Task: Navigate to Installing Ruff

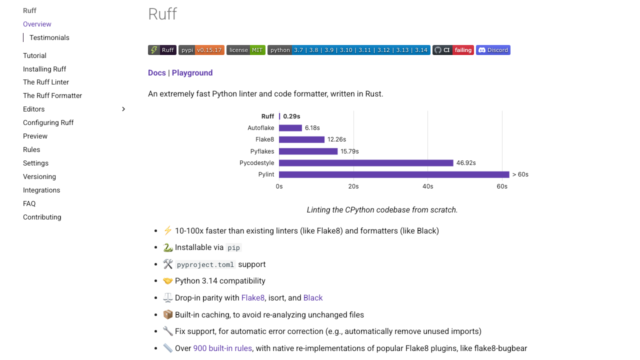Action: coord(44,69)
